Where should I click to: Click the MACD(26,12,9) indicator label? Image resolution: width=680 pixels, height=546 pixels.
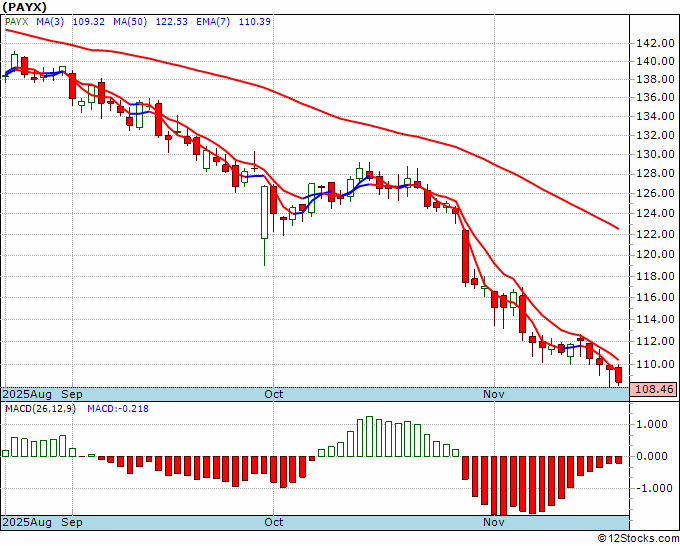[40, 409]
